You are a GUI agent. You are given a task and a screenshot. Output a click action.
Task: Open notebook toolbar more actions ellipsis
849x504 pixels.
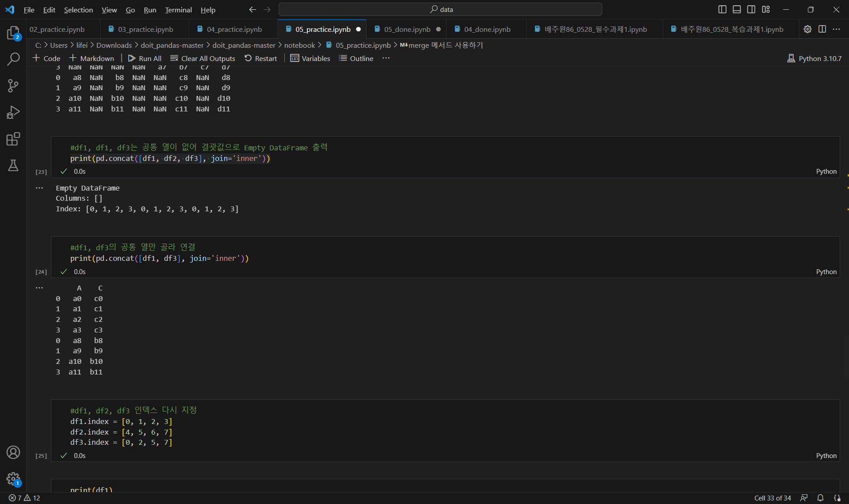(x=386, y=58)
